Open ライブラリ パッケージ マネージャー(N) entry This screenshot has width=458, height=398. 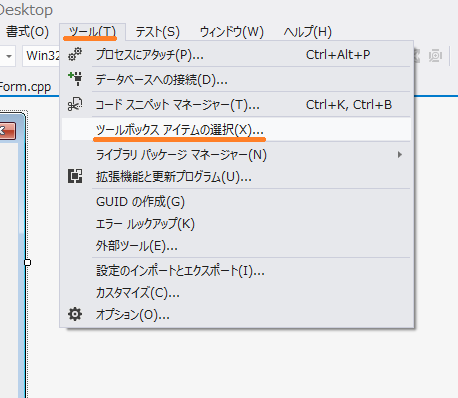pyautogui.click(x=236, y=155)
